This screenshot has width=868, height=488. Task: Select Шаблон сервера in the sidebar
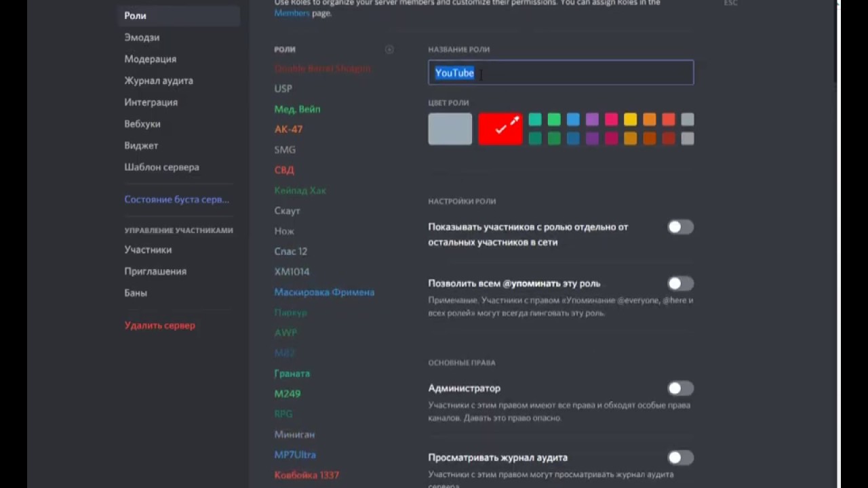[161, 167]
